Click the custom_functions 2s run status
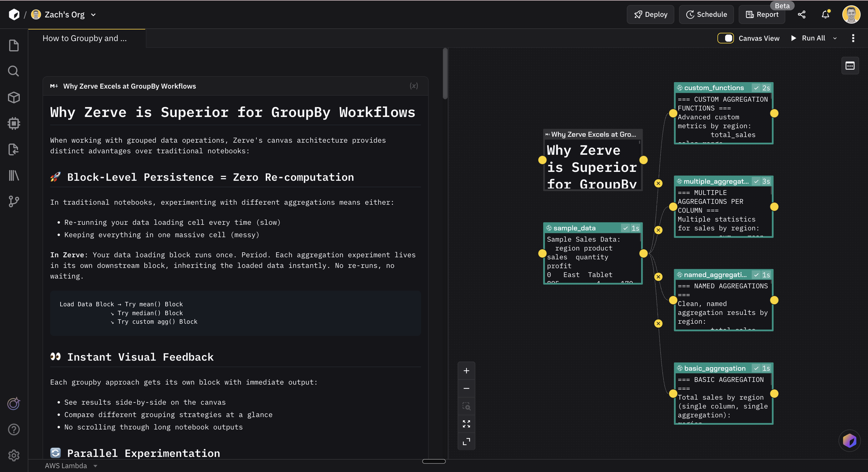The height and width of the screenshot is (472, 868). [x=762, y=88]
